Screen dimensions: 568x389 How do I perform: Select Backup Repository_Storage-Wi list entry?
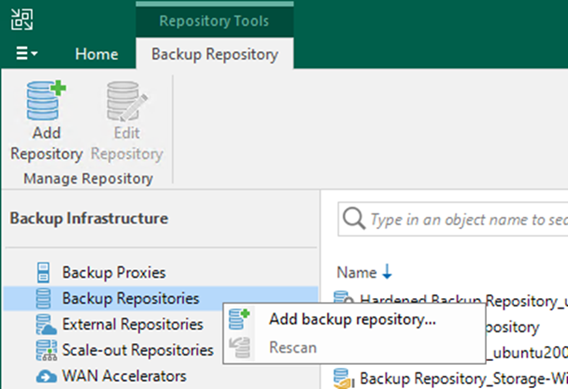click(x=451, y=378)
